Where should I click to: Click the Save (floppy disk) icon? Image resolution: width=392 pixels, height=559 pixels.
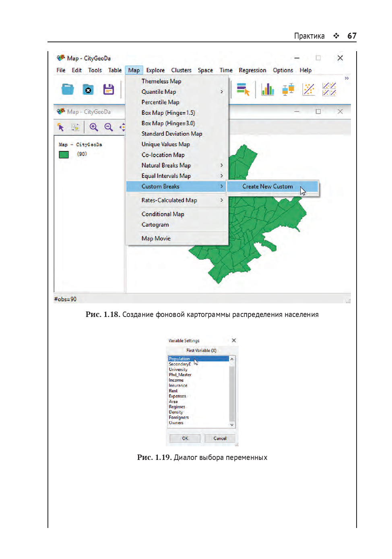tap(108, 89)
